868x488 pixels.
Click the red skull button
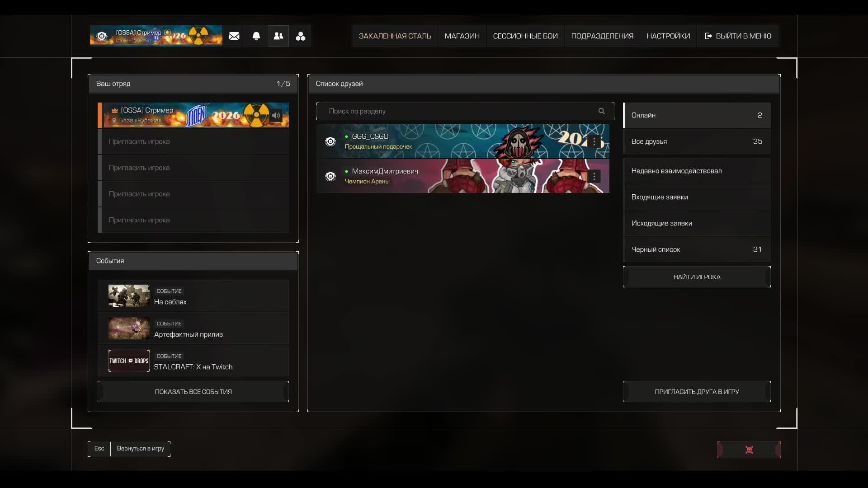tap(749, 450)
